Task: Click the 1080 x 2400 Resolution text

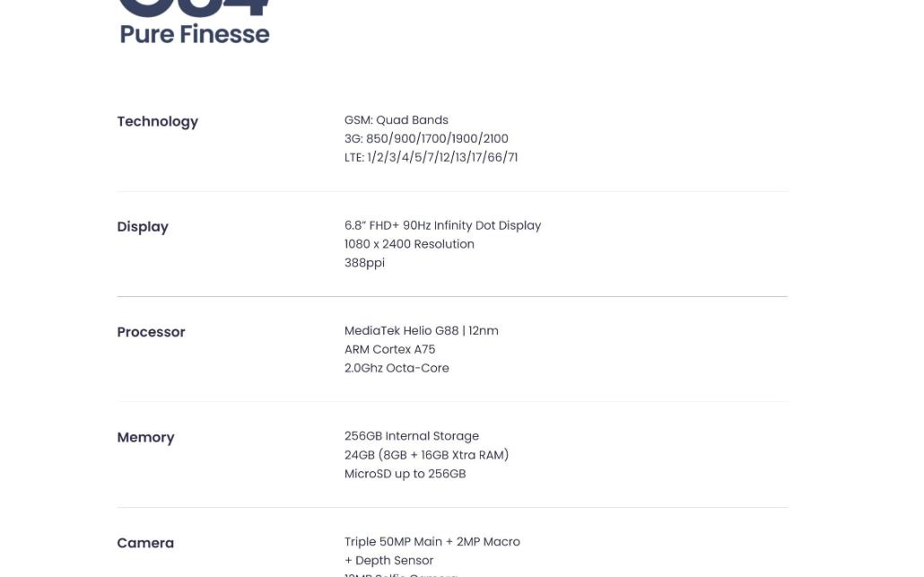Action: point(409,244)
